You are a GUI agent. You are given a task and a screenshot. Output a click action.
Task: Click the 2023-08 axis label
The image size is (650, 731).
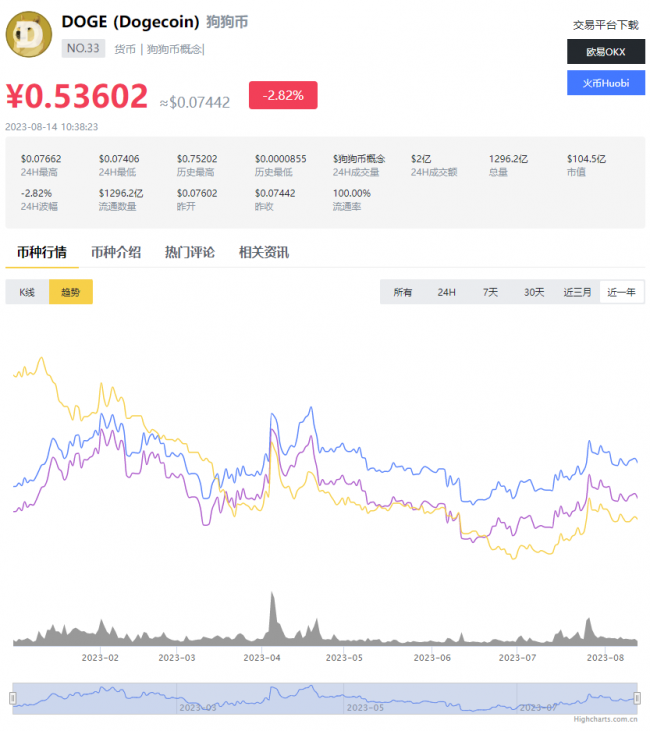click(x=605, y=658)
